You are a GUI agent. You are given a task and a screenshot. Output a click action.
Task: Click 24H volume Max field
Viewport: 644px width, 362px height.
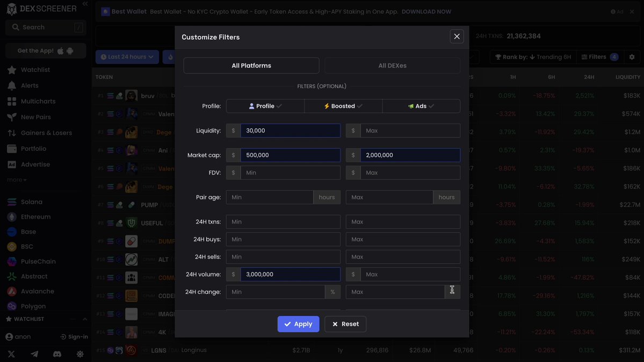tap(410, 274)
